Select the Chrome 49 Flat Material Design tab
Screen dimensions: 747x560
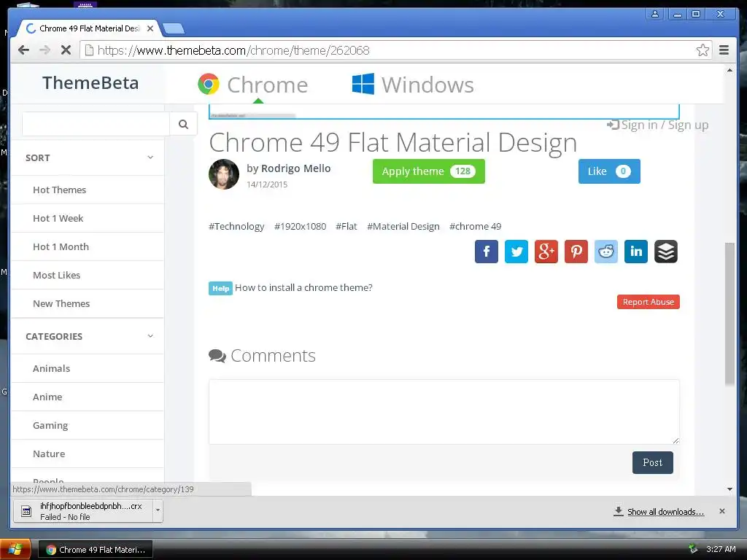pos(88,28)
